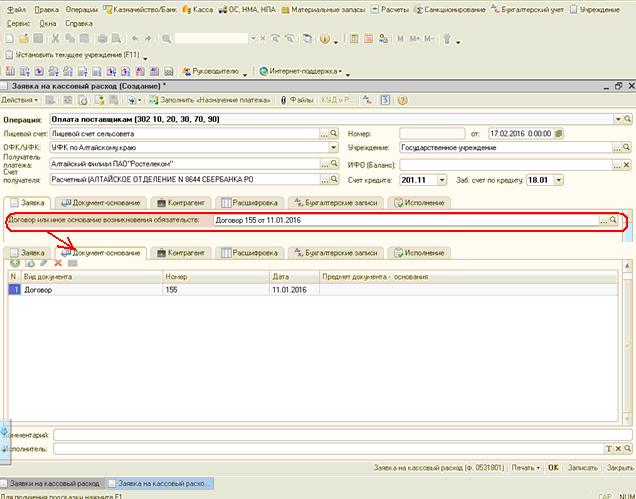Click the Комментарий input field
636x499 pixels.
point(342,435)
